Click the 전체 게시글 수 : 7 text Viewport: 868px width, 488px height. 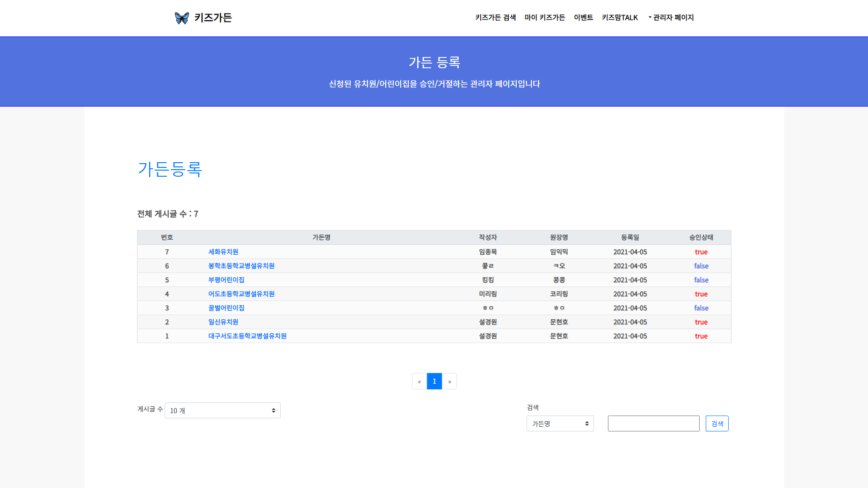point(167,214)
